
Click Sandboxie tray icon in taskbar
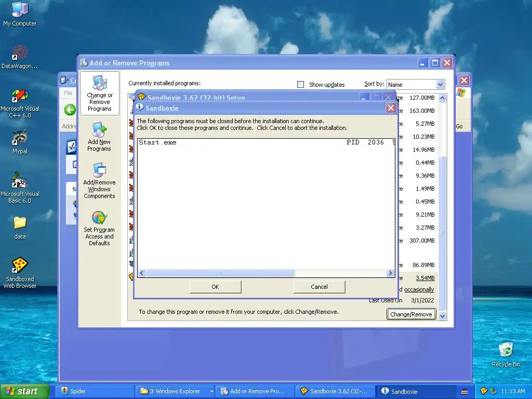484,391
